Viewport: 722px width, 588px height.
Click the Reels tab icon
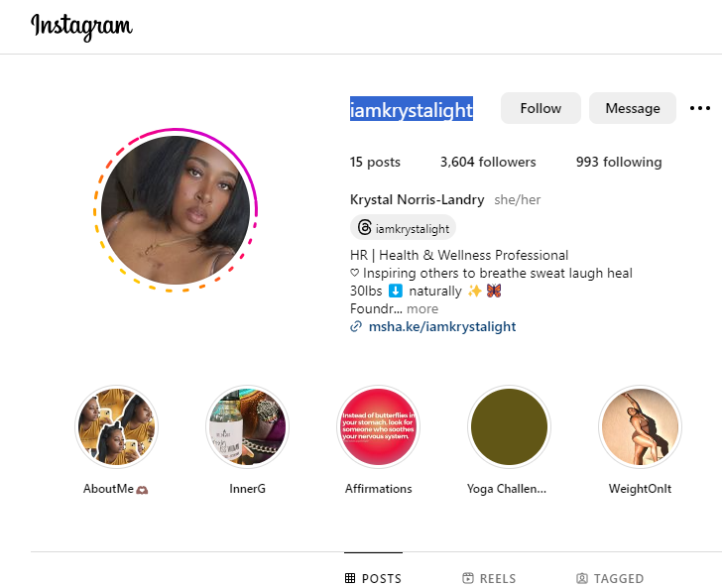coord(468,578)
